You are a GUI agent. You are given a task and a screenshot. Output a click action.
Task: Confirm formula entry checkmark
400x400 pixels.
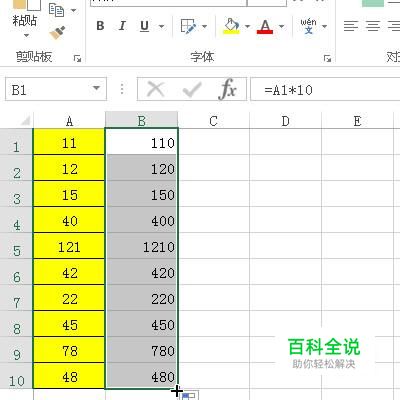click(x=192, y=89)
